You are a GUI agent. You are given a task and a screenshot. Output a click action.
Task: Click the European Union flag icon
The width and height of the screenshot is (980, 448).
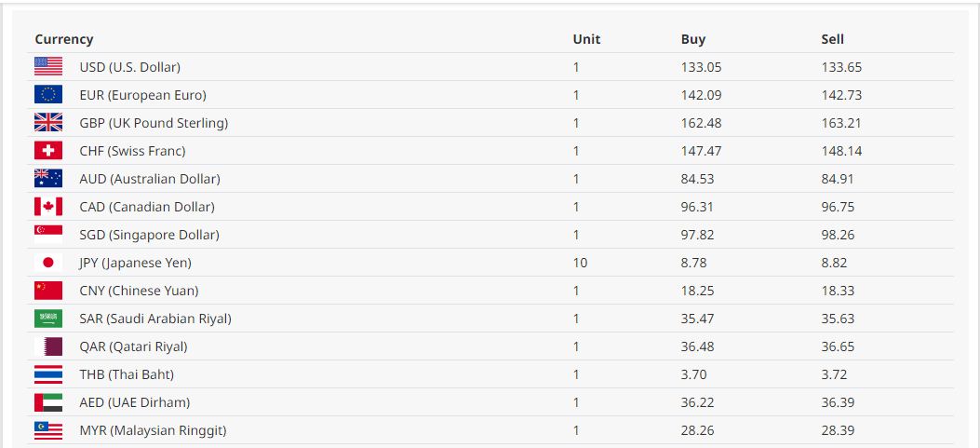[48, 95]
